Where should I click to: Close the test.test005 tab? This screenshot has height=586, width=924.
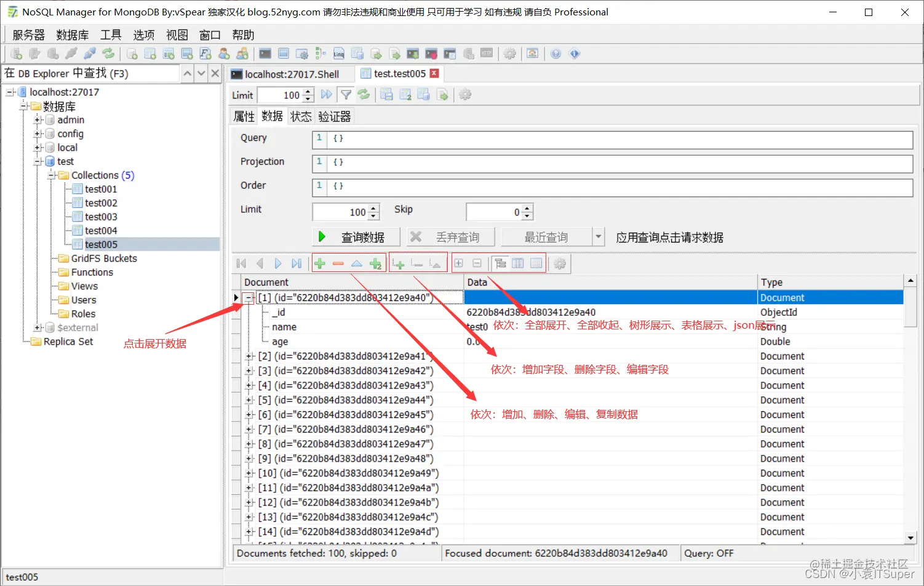tap(434, 73)
